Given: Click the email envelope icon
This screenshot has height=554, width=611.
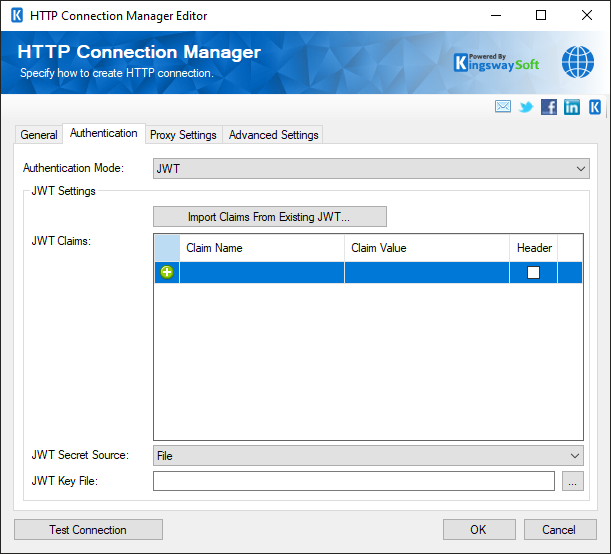Looking at the screenshot, I should (x=503, y=107).
